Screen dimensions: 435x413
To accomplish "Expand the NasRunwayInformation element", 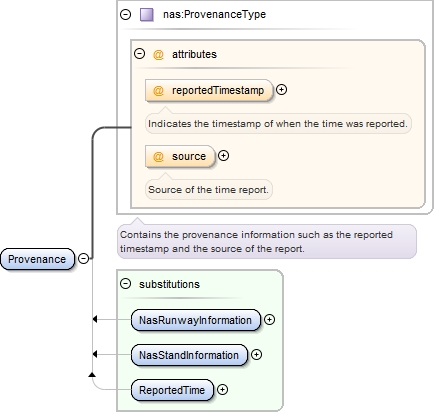I will tap(269, 320).
